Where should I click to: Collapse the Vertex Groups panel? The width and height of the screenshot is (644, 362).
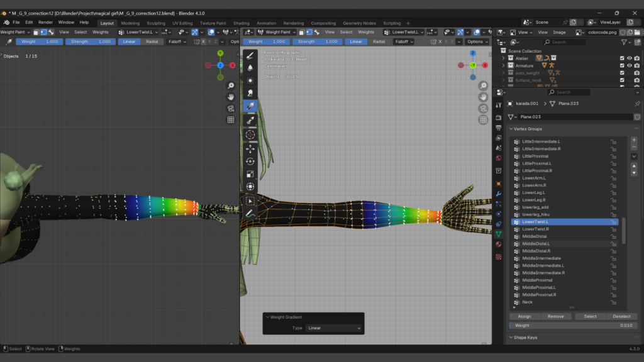527,129
